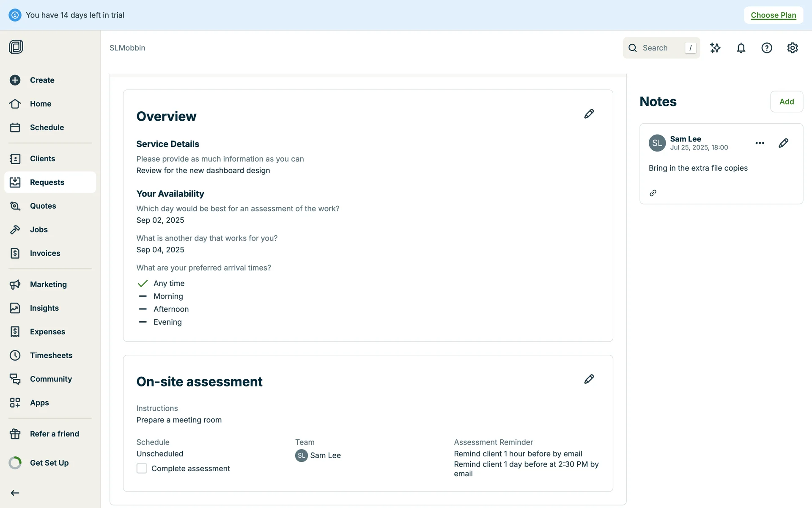
Task: Collapse the sidebar with the left arrow
Action: click(x=15, y=493)
